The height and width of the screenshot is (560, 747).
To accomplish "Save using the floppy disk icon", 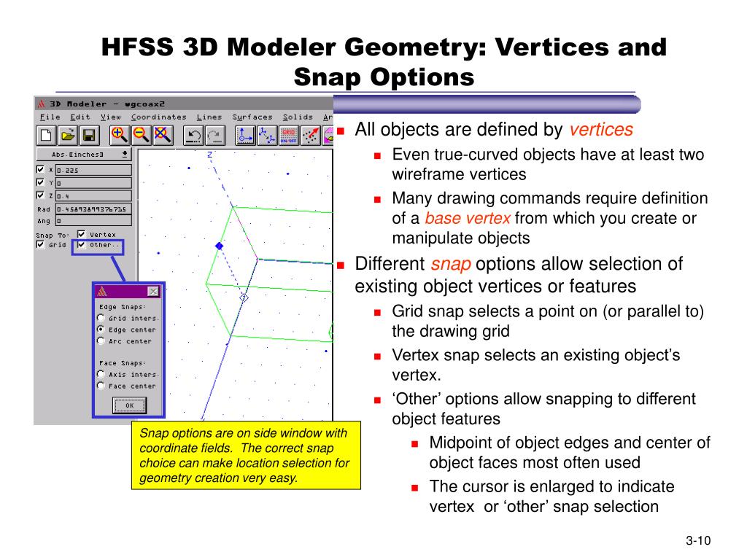I will pos(89,136).
